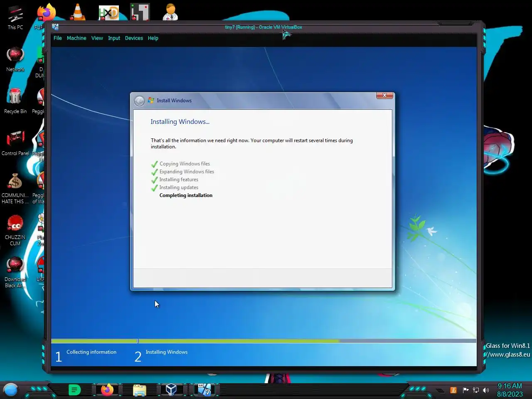Image resolution: width=532 pixels, height=399 pixels.
Task: Open the Download Black desktop icon
Action: pyautogui.click(x=15, y=272)
